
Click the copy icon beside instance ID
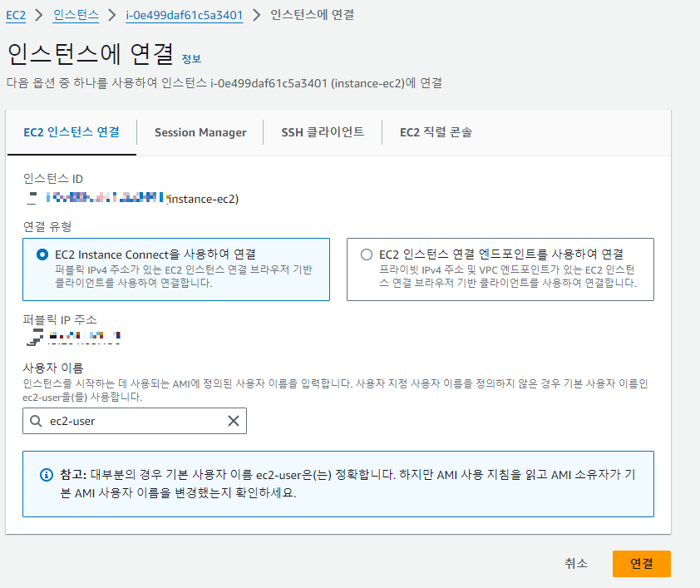coord(32,198)
